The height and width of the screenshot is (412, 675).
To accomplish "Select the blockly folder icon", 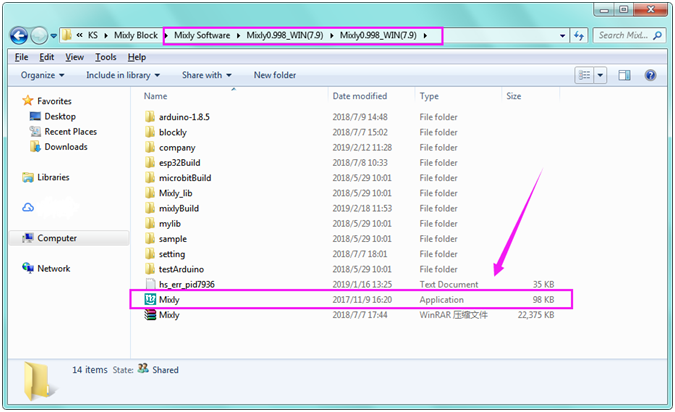I will pos(150,132).
